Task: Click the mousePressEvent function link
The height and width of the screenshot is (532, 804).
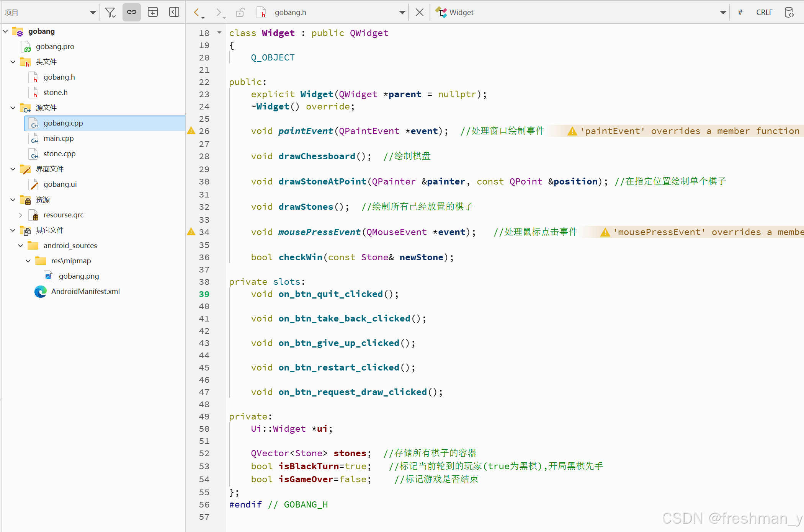Action: 319,232
